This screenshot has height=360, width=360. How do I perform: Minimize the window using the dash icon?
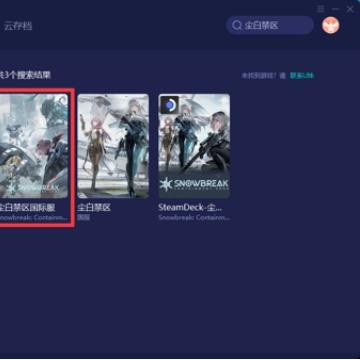[x=335, y=9]
